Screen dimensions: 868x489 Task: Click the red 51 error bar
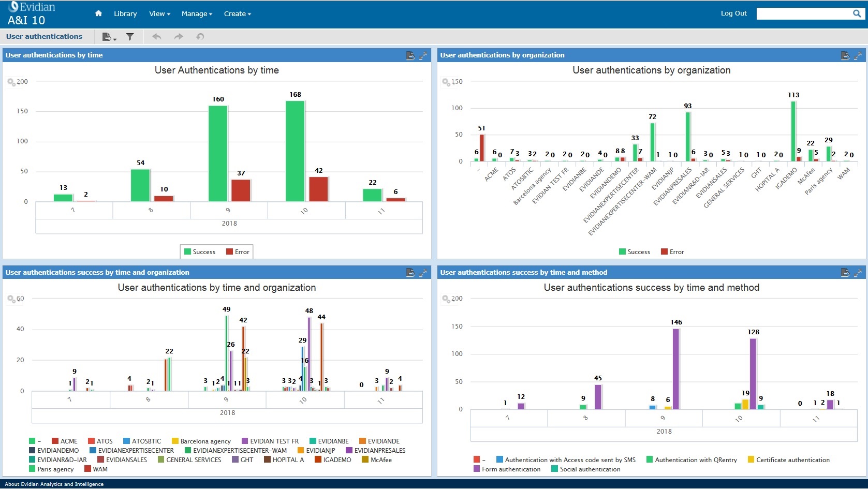482,148
